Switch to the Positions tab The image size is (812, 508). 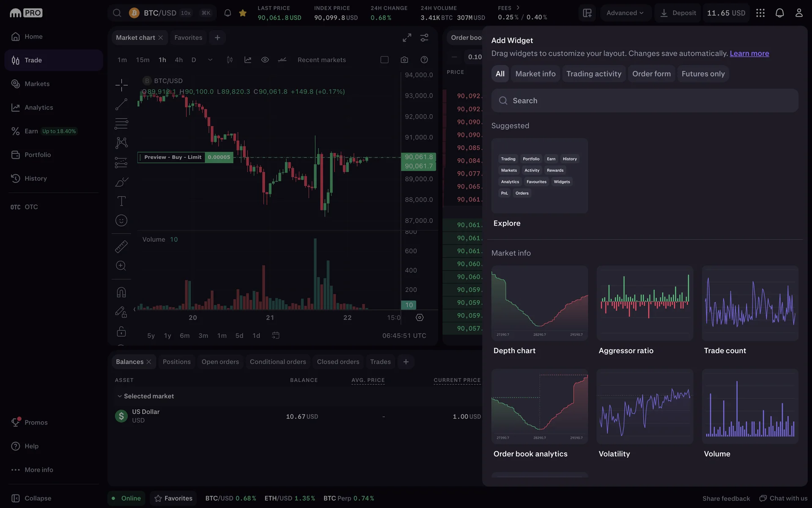coord(176,362)
